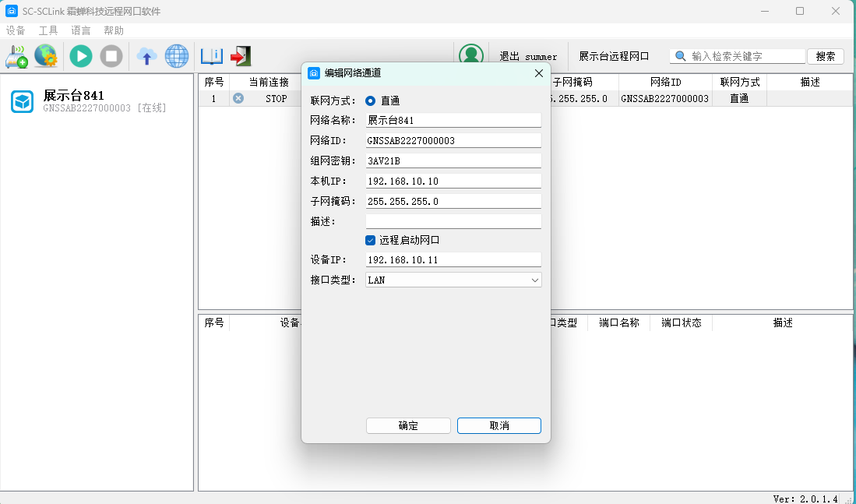Toggle the 远程启动网口 checkbox
The width and height of the screenshot is (856, 504).
click(x=370, y=240)
